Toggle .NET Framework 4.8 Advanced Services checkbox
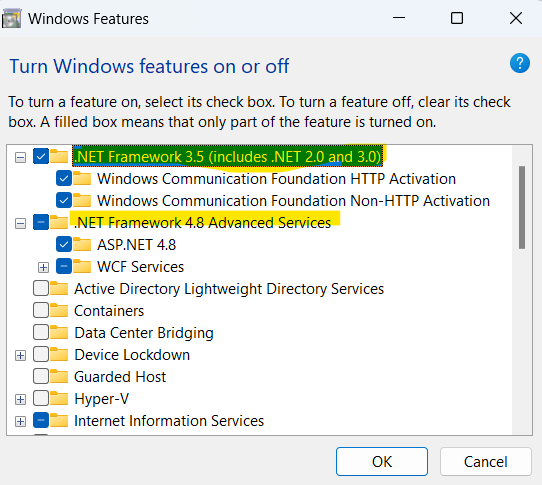Image resolution: width=542 pixels, height=485 pixels. [x=41, y=223]
